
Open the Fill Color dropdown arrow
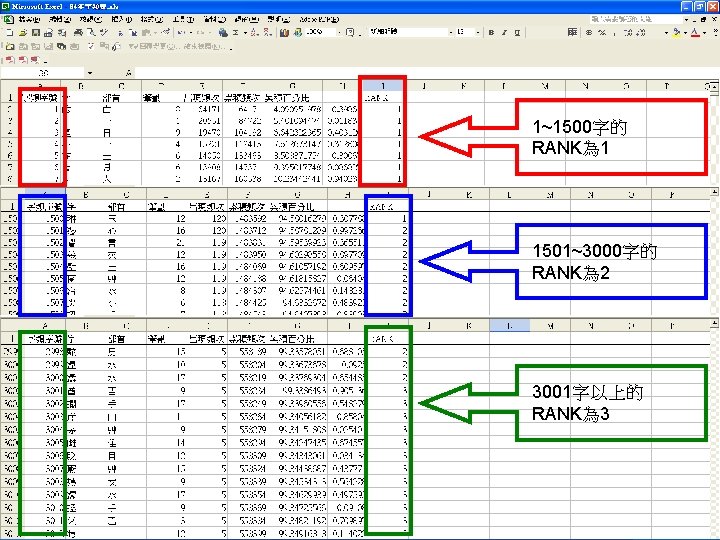point(685,33)
